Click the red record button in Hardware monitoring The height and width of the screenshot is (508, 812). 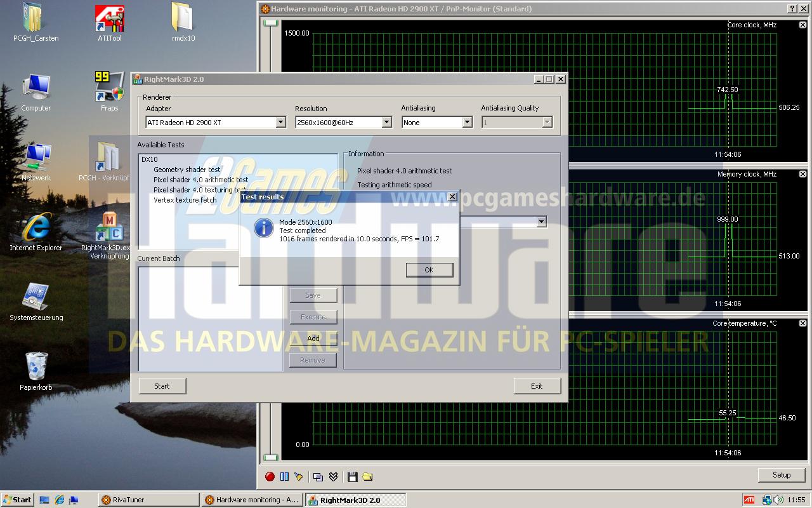coord(270,476)
